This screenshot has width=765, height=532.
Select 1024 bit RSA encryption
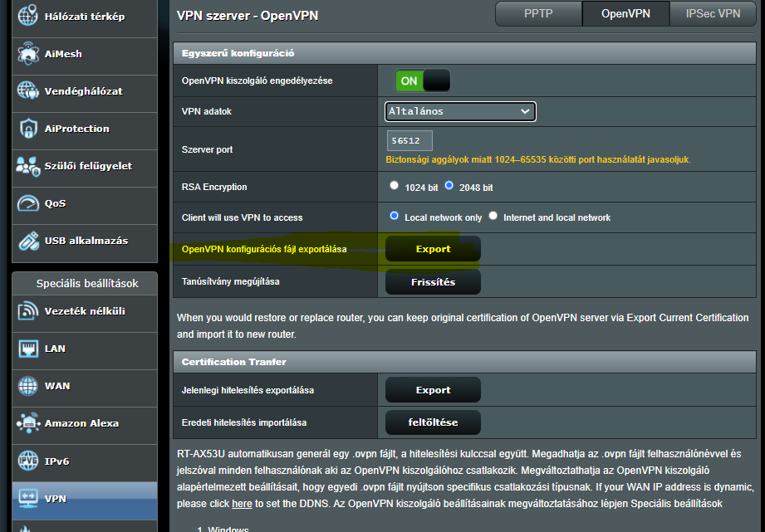[x=395, y=186]
